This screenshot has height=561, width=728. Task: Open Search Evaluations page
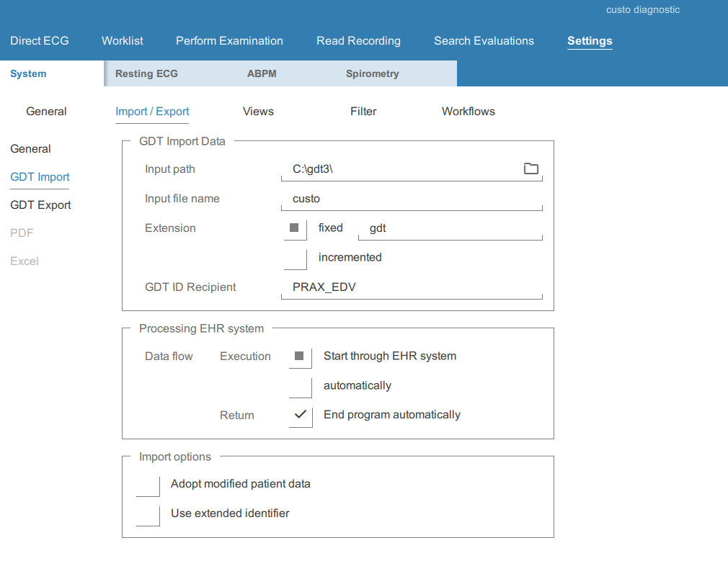tap(484, 41)
